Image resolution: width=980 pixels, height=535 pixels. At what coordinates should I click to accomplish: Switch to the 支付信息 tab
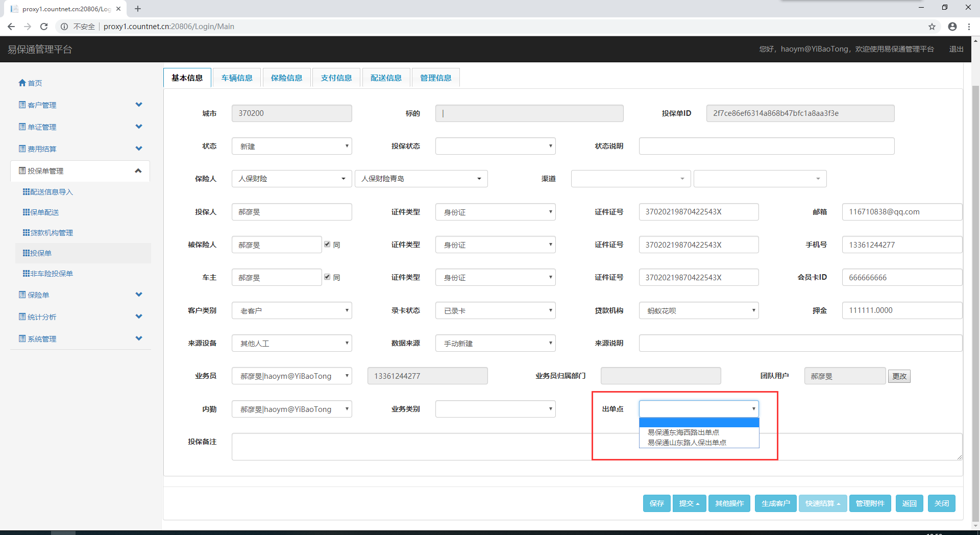(x=336, y=78)
